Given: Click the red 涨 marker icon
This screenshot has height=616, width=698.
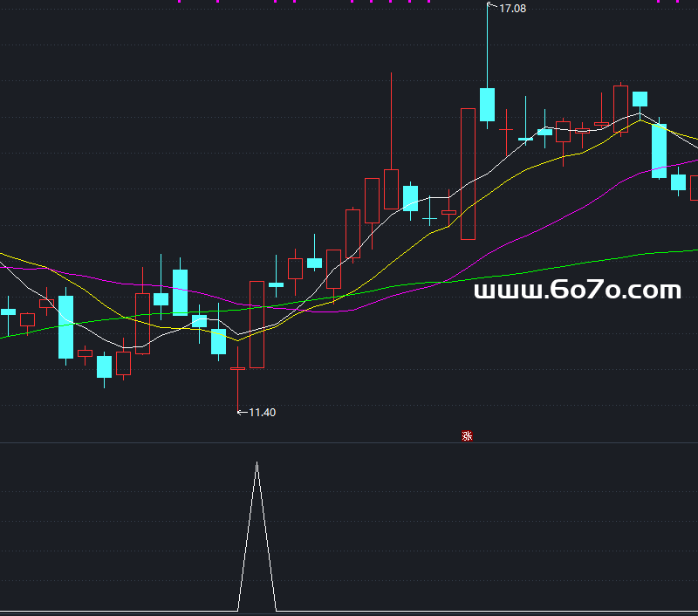Looking at the screenshot, I should 467,436.
